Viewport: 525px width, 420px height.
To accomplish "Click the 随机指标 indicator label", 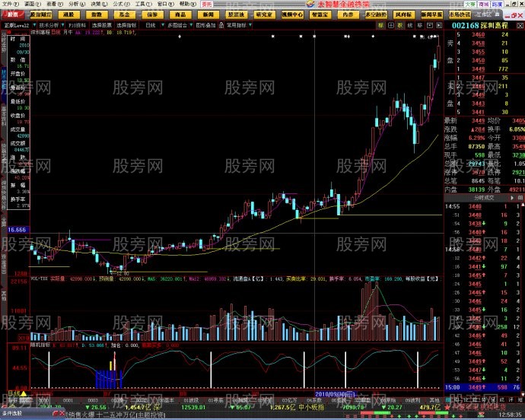I will [40, 345].
